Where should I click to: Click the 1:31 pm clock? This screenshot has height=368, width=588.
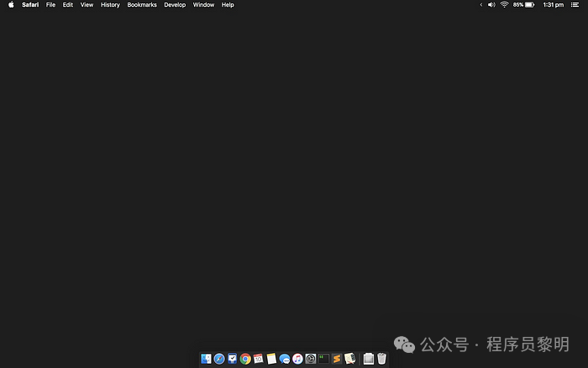click(553, 5)
